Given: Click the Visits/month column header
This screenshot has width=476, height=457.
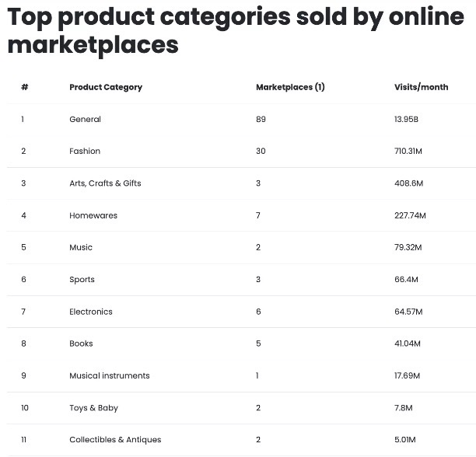Looking at the screenshot, I should pyautogui.click(x=421, y=87).
